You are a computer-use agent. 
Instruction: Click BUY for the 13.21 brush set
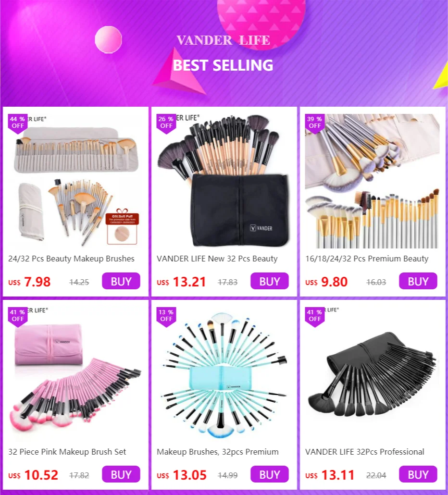[270, 281]
